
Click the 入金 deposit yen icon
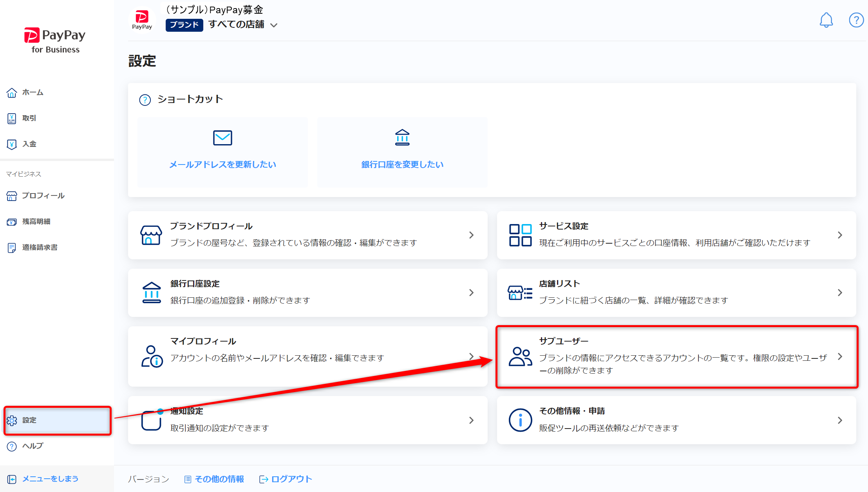(12, 144)
